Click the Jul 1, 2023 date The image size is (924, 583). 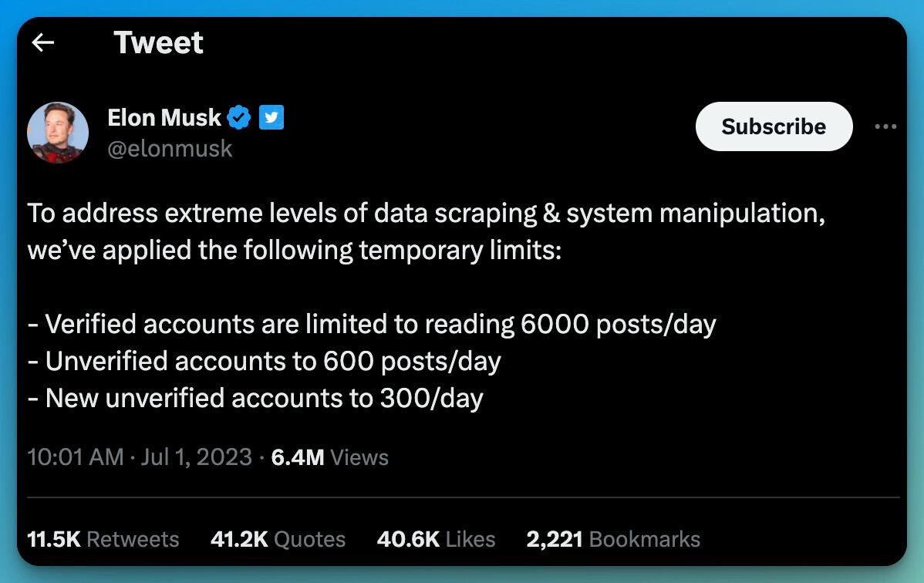[196, 457]
